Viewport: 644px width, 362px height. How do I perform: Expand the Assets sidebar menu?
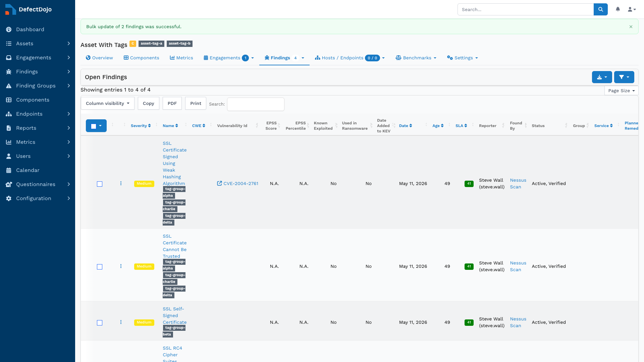point(38,44)
